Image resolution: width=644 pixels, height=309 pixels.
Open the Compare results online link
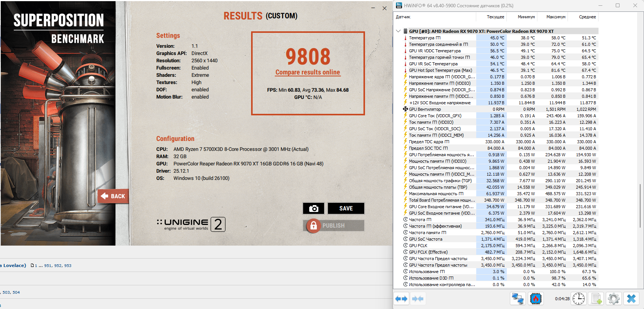coord(308,72)
